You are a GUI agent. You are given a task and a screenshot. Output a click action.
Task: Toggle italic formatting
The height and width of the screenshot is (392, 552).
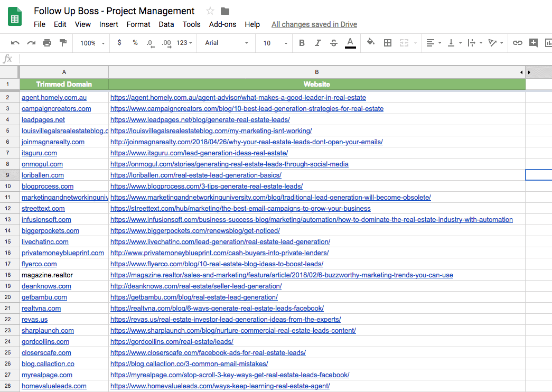point(318,43)
